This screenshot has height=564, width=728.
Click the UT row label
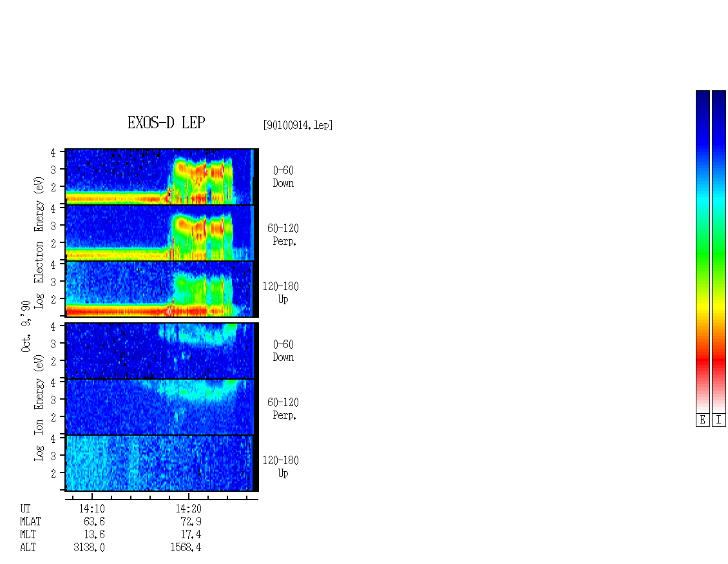point(25,509)
